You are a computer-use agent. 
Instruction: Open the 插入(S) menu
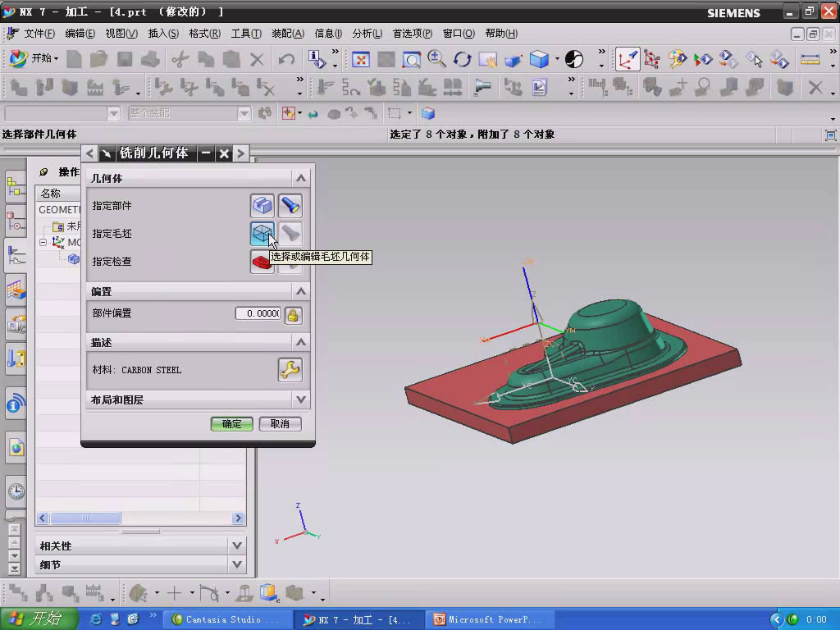(x=163, y=33)
